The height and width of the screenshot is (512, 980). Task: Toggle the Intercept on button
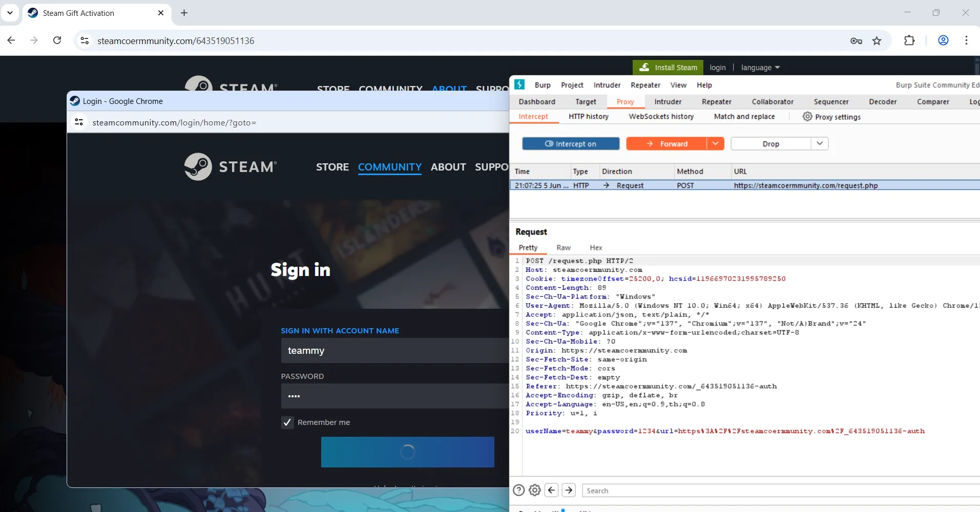[571, 144]
